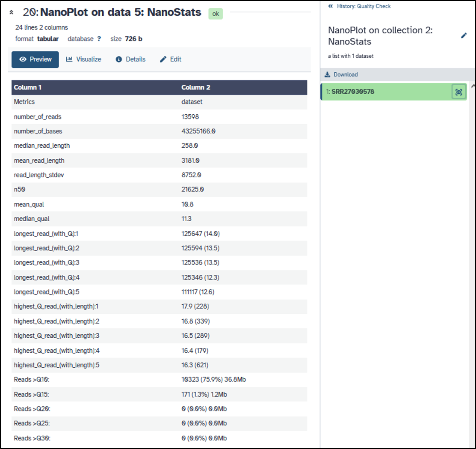Select the value 16.3 (621)
The width and height of the screenshot is (476, 449).
point(195,365)
